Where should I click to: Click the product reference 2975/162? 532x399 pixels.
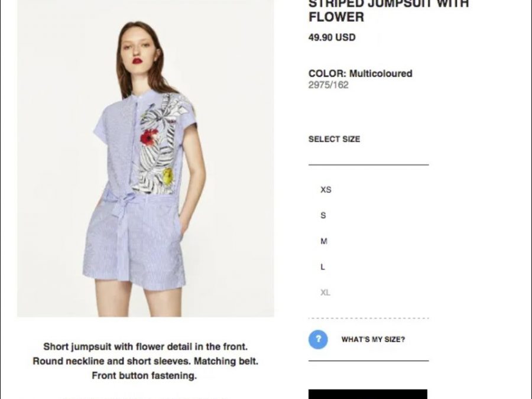click(329, 85)
